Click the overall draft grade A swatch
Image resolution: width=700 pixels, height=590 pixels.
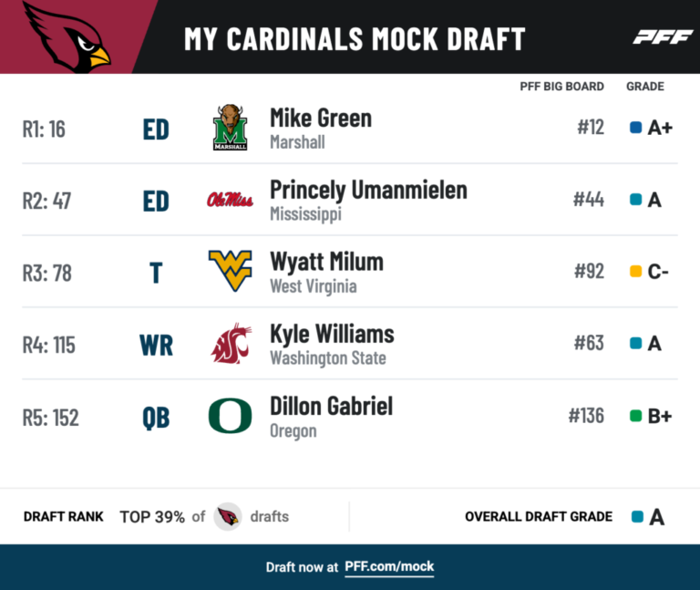tap(637, 516)
